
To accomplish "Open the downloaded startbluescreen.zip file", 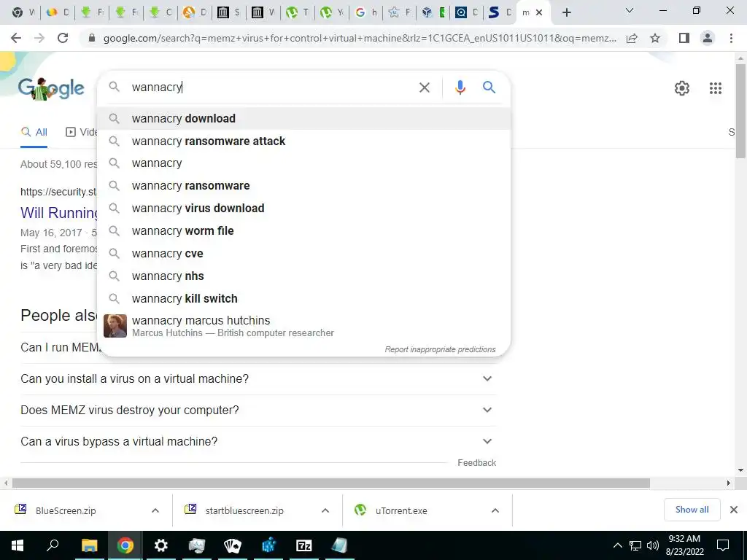I will tap(244, 510).
